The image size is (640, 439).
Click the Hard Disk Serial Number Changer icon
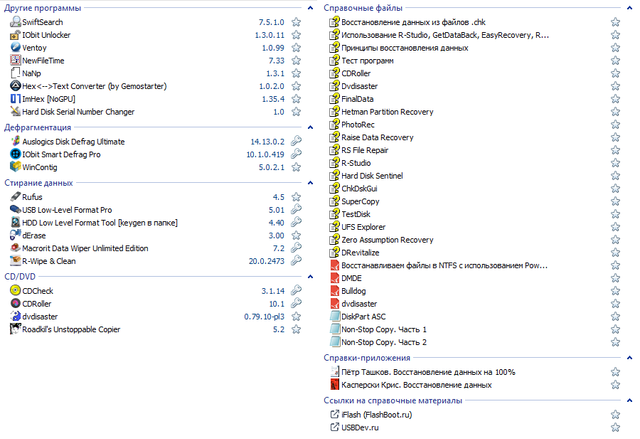pyautogui.click(x=15, y=111)
